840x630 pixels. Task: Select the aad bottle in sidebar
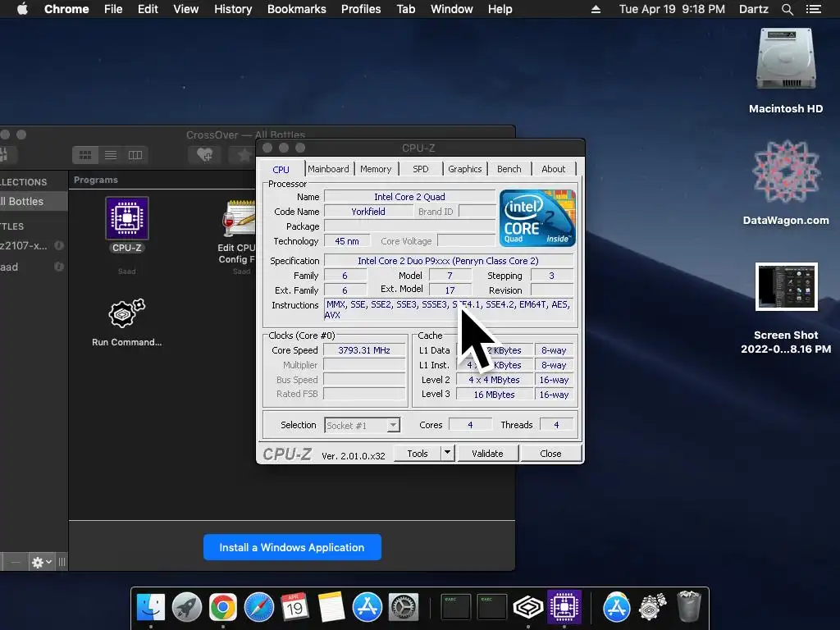[9, 267]
